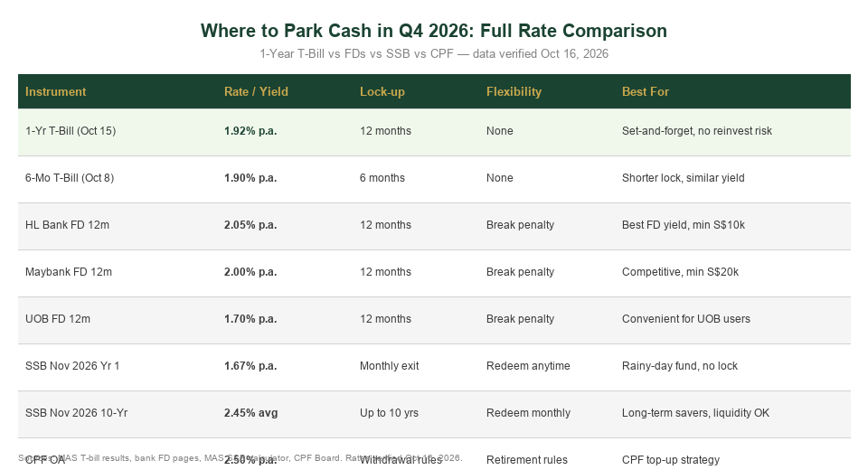This screenshot has width=868, height=470.
Task: Select the '6-Mo T-Bill (Oct 8)' cell
Action: 70,178
